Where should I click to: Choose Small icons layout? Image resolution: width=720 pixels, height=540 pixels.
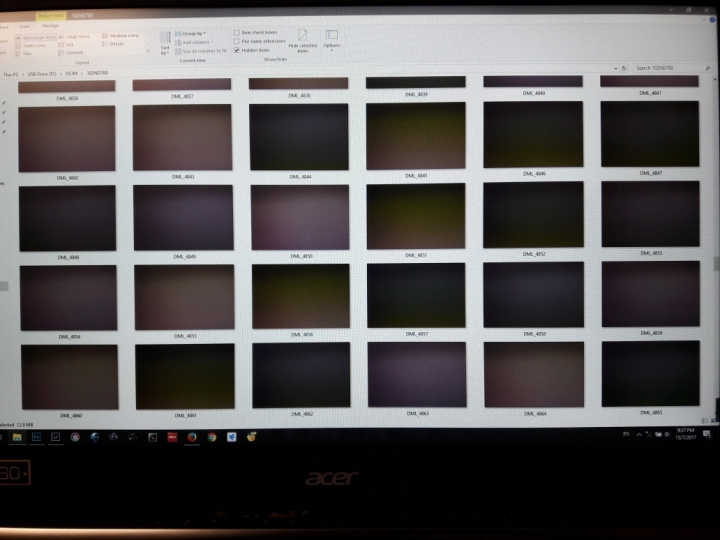pyautogui.click(x=30, y=45)
